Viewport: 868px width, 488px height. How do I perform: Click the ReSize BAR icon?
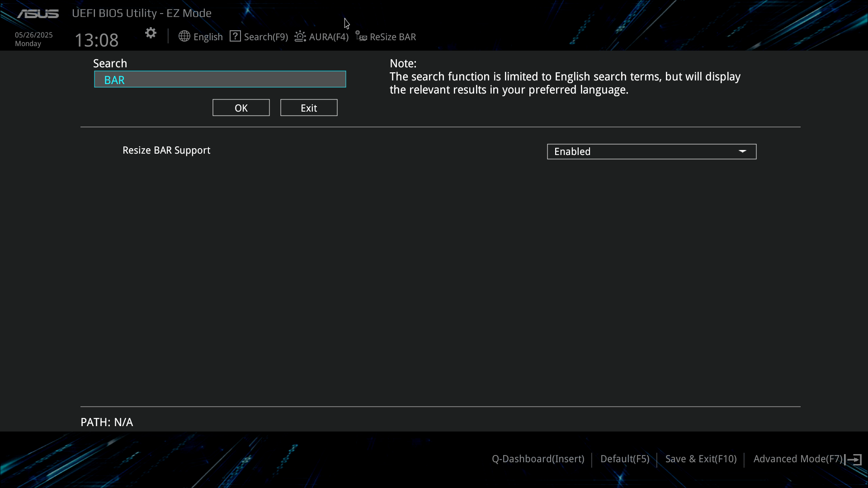pos(361,36)
